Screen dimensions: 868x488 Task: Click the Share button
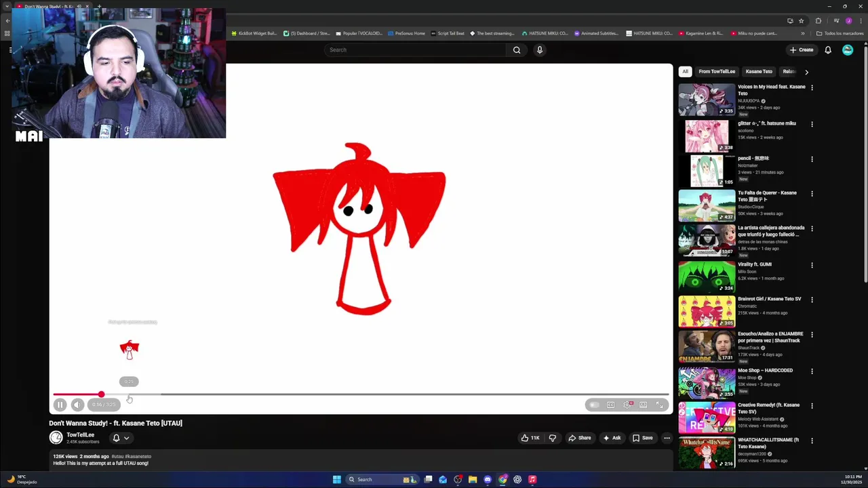point(579,438)
